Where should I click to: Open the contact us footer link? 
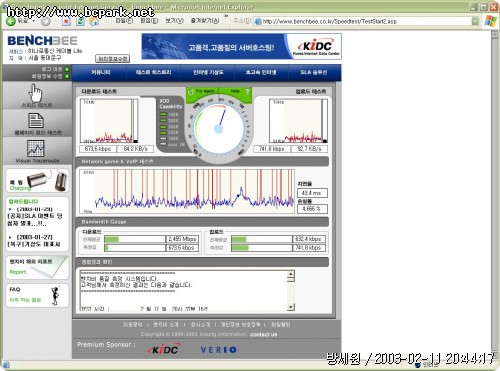(x=263, y=334)
